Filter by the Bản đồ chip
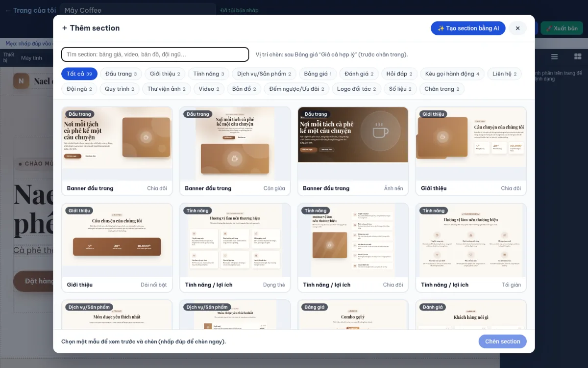The width and height of the screenshot is (588, 368). point(244,89)
